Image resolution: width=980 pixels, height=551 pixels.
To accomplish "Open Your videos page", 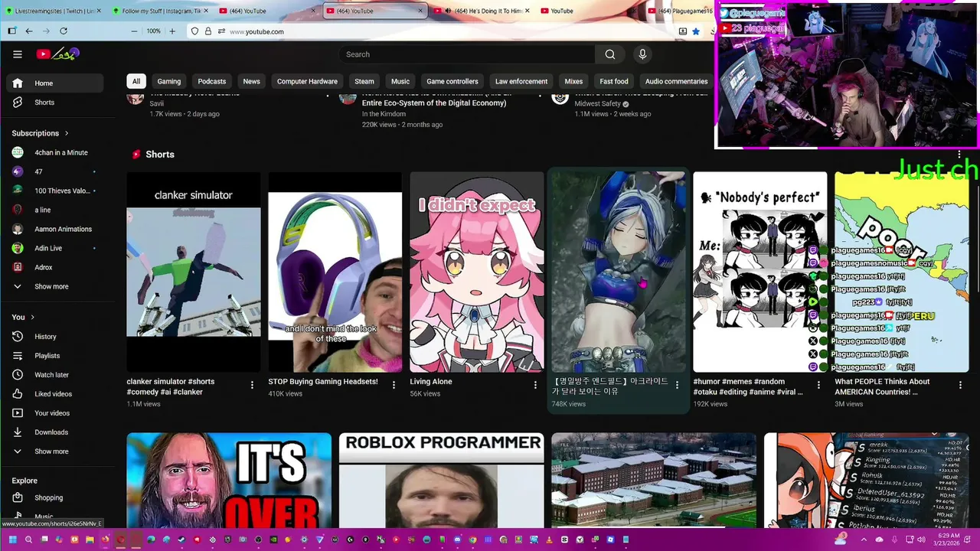I will pos(54,413).
